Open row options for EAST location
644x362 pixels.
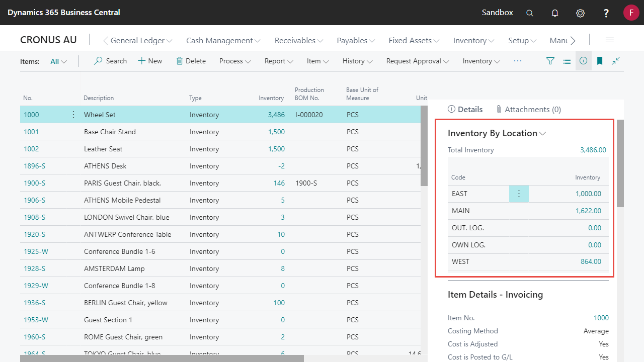coord(519,194)
